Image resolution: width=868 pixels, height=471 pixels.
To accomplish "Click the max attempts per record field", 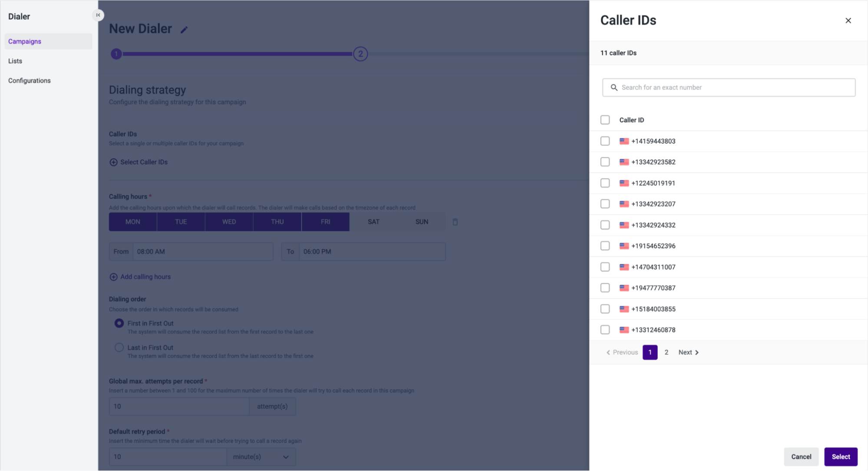I will point(179,406).
